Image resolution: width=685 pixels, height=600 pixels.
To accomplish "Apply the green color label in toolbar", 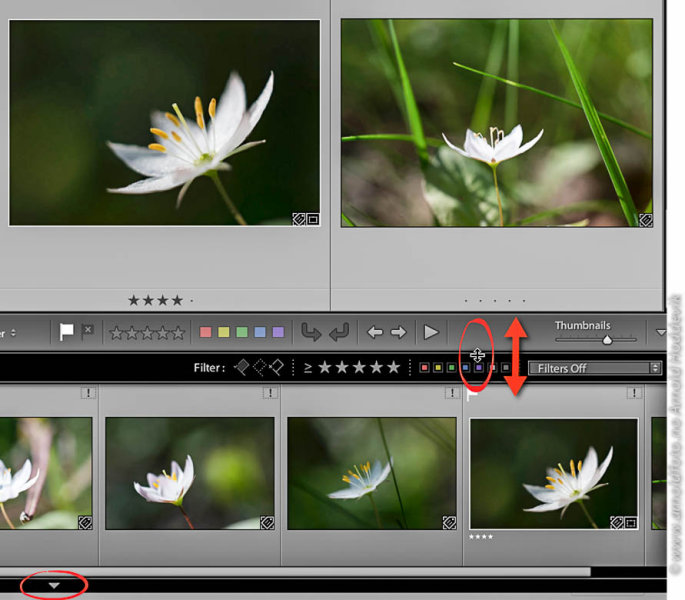I will pos(242,332).
